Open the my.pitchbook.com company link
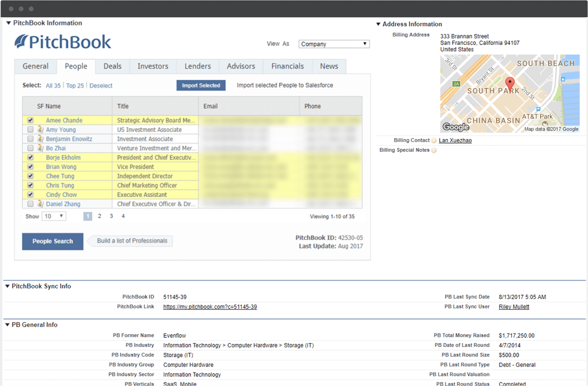Screen dimensions: 588x386 pos(210,307)
